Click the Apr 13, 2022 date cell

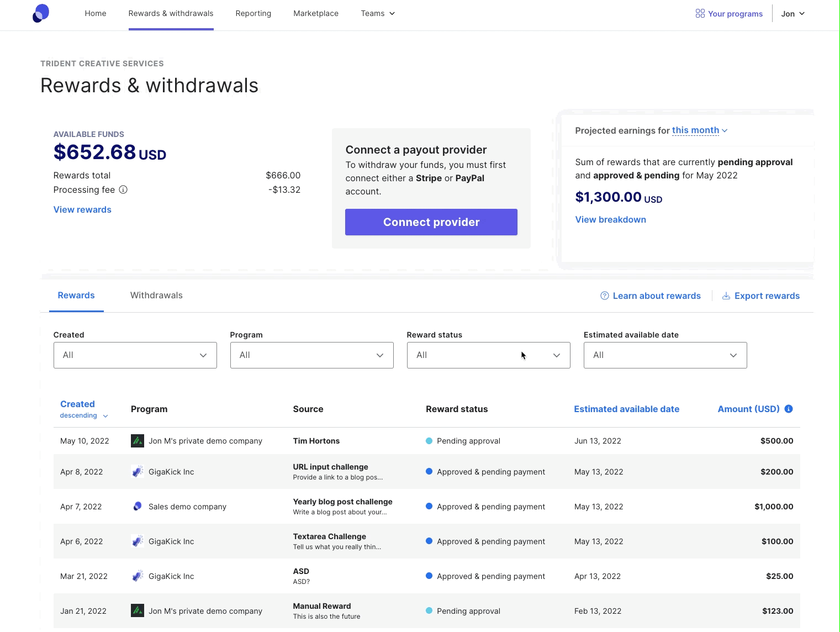tap(598, 576)
